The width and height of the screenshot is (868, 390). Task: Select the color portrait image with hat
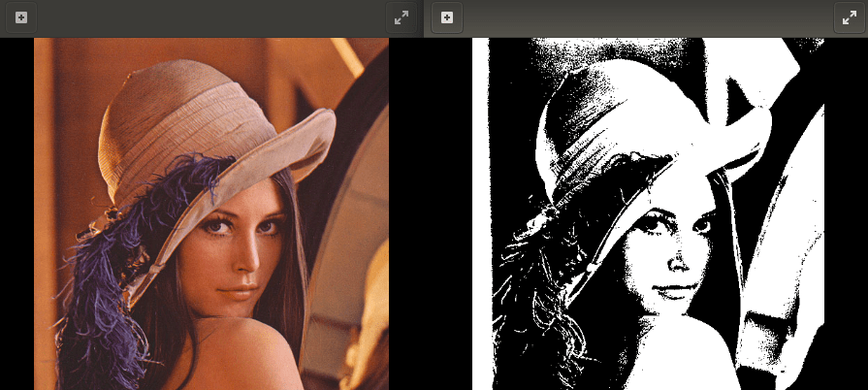pos(211,213)
